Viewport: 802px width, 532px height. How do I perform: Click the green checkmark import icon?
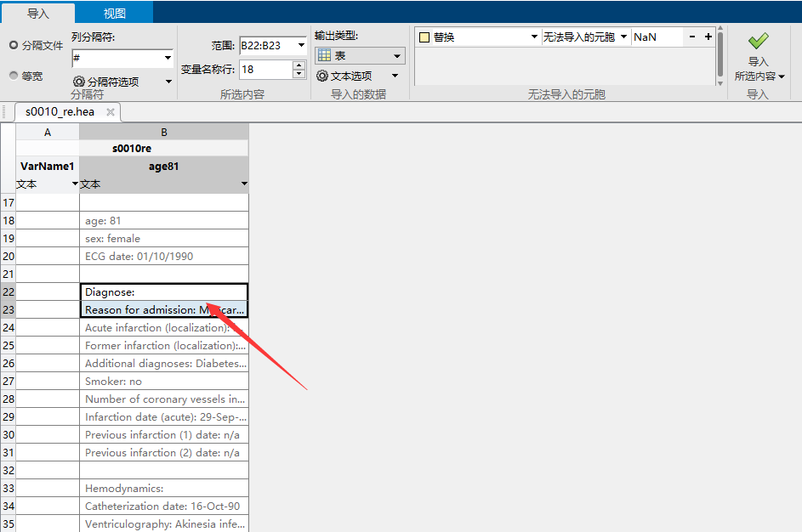click(758, 41)
